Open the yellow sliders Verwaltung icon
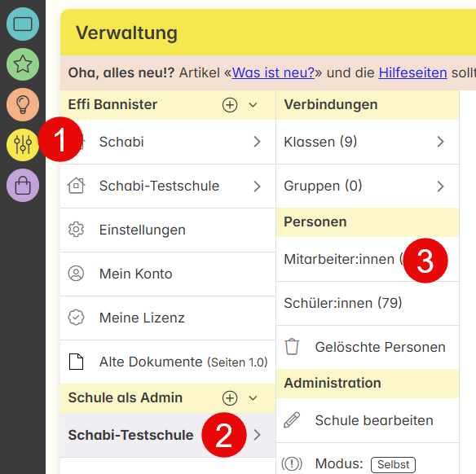 click(x=23, y=145)
